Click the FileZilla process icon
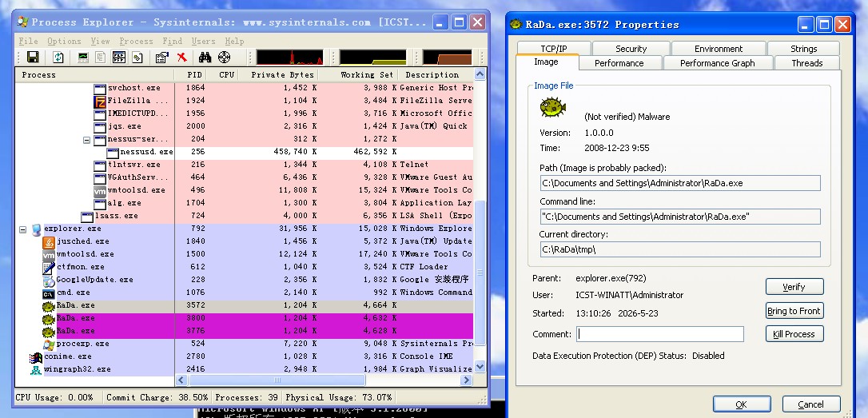Screen dimensions: 868x418 point(100,101)
